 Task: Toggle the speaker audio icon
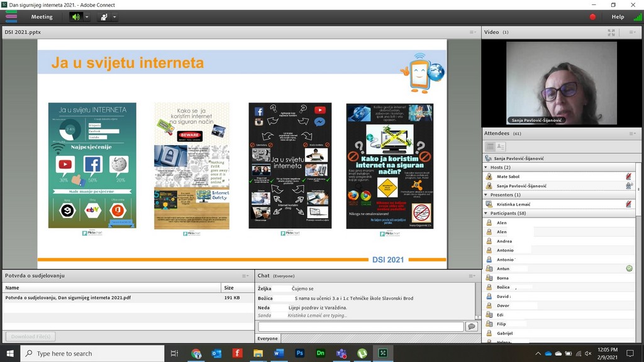tap(76, 17)
